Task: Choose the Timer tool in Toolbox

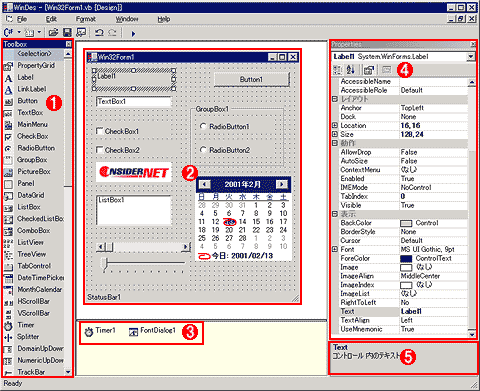Action: (26, 325)
